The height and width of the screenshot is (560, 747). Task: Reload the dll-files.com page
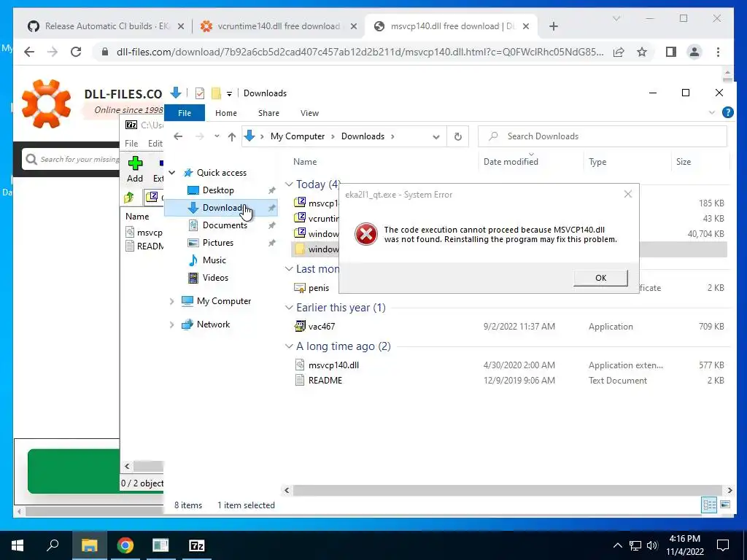pos(76,52)
